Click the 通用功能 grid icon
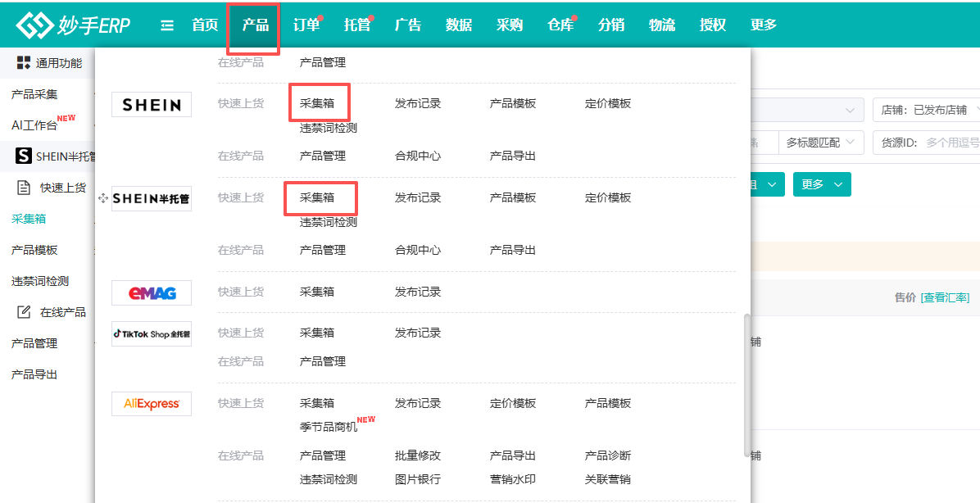The image size is (980, 503). pyautogui.click(x=24, y=62)
